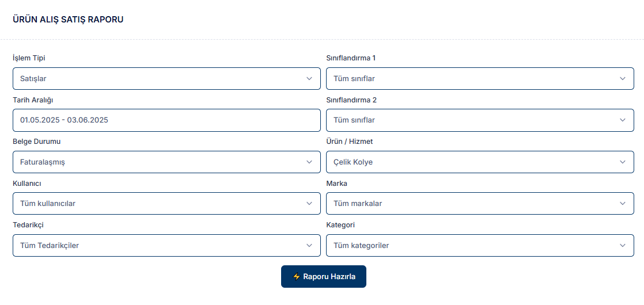Click the chevron arrow in İşlem Tipi field
The width and height of the screenshot is (644, 305).
(309, 79)
